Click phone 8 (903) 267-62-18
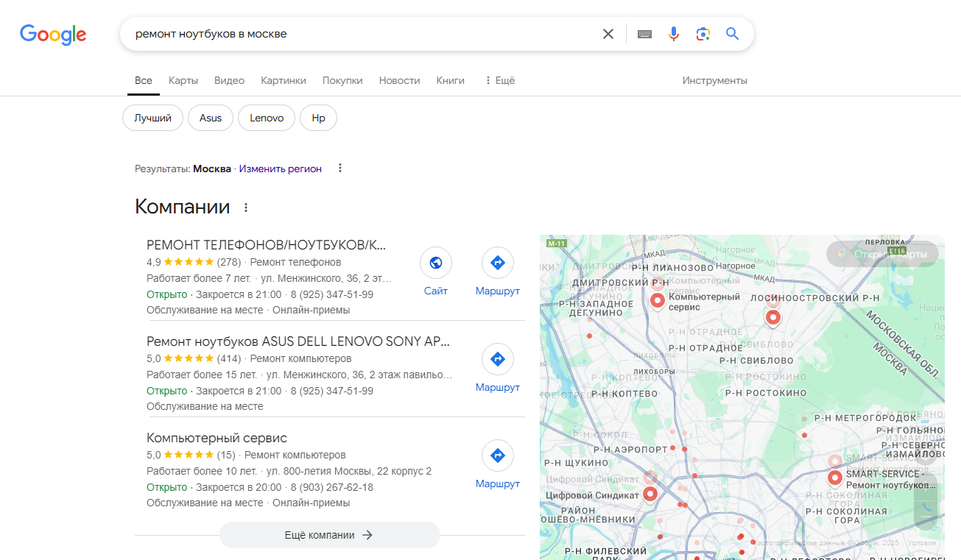 tap(332, 487)
